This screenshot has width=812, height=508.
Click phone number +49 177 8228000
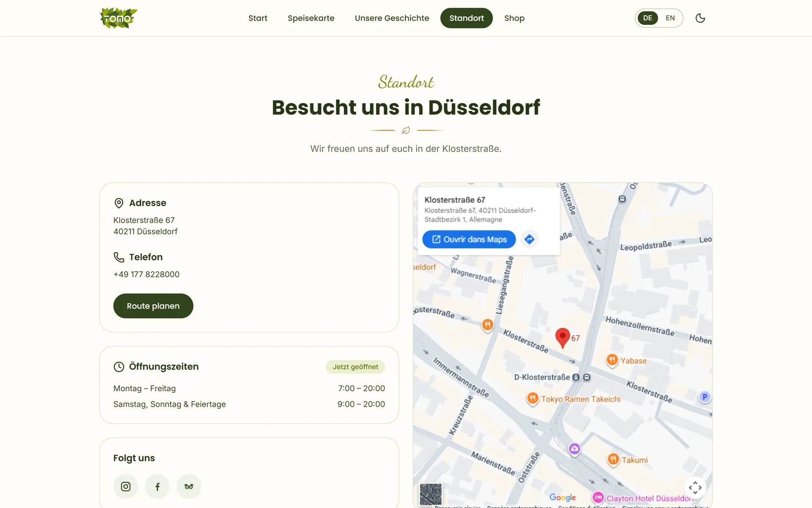146,274
